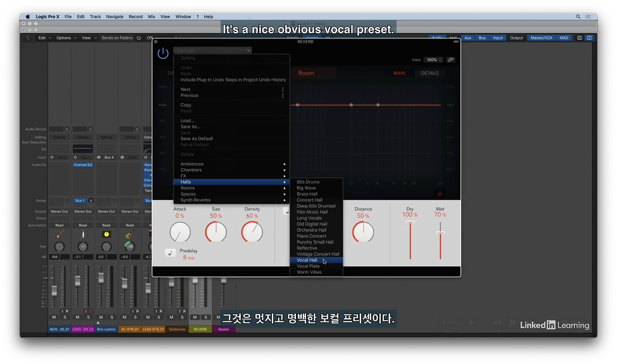Open Read automation menu on NEW...SS_01
This screenshot has height=364, width=617.
(x=59, y=225)
